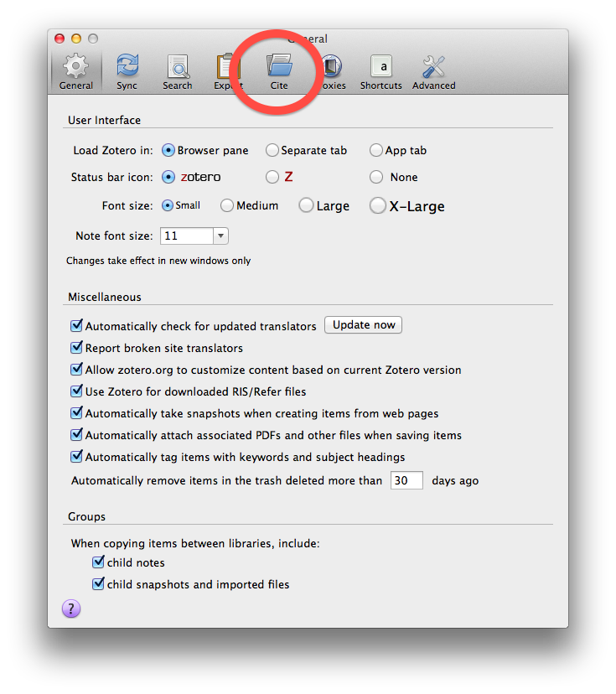Toggle automatically take snapshots from web pages

click(x=76, y=412)
